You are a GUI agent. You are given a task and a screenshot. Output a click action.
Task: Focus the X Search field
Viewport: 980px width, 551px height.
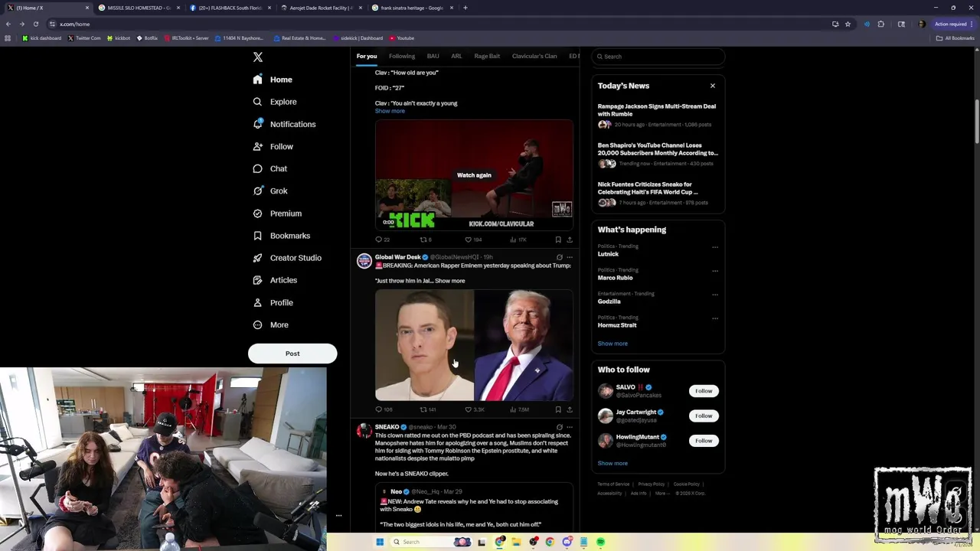658,57
